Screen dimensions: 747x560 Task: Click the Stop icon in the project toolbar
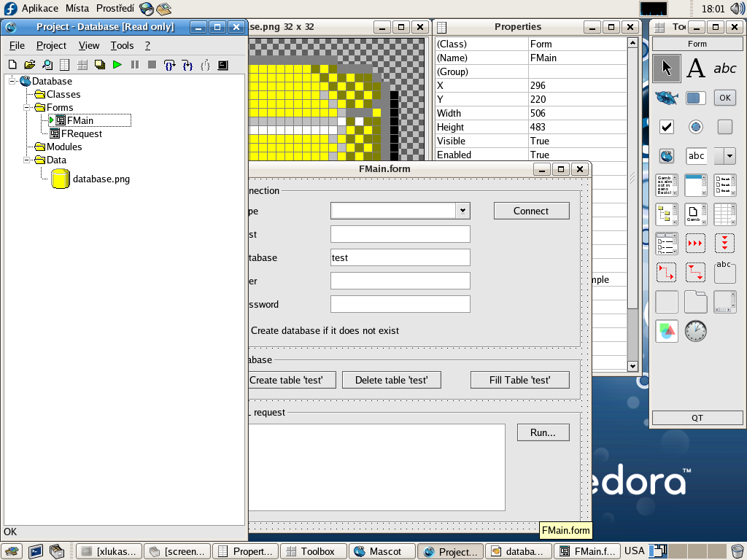click(x=152, y=65)
